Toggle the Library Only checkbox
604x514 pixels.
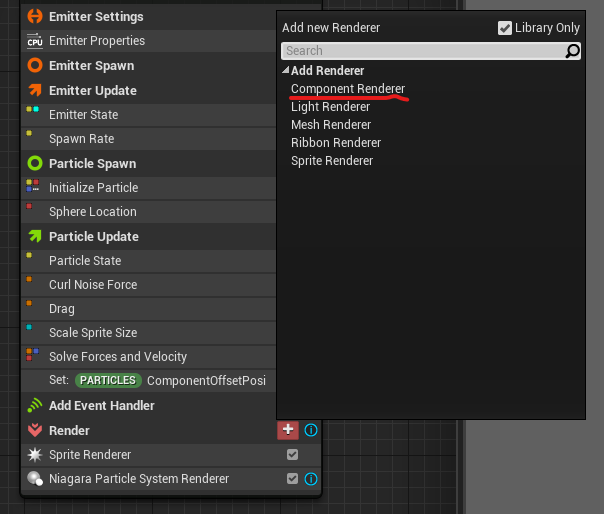505,28
